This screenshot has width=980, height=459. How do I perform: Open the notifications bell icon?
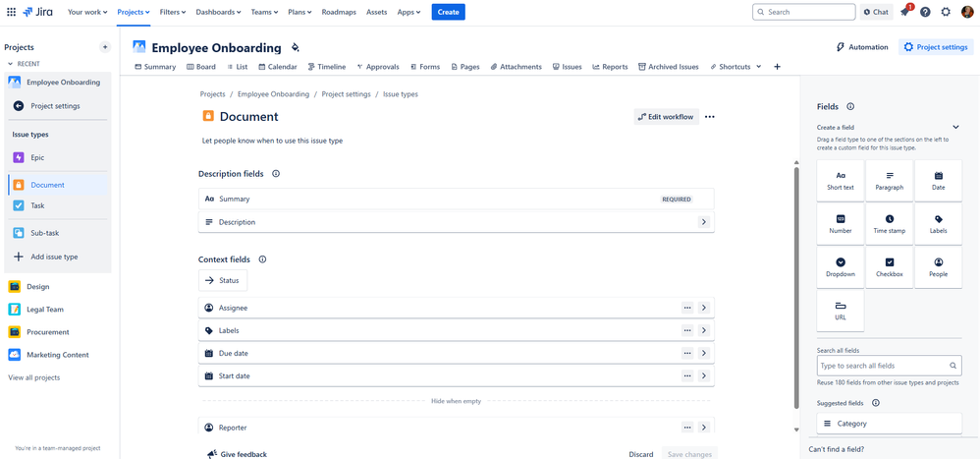[905, 12]
